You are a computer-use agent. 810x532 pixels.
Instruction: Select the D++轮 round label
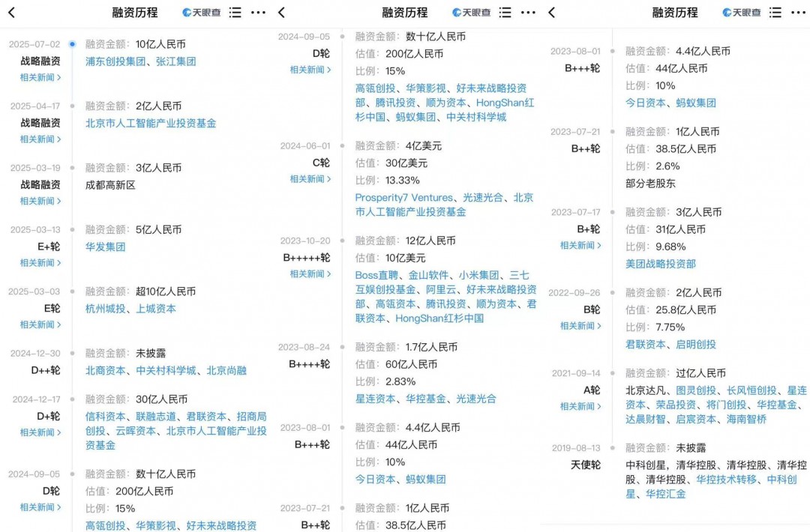pos(46,370)
